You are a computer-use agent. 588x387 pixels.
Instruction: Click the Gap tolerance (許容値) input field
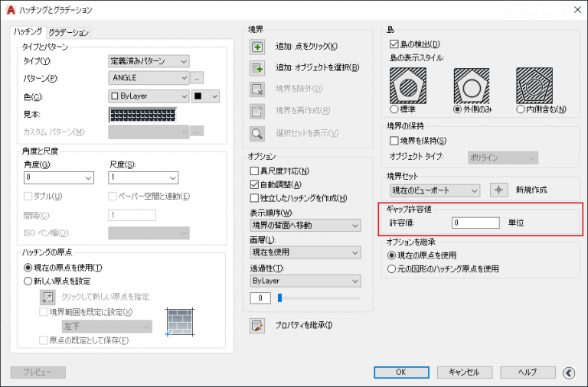pos(475,223)
